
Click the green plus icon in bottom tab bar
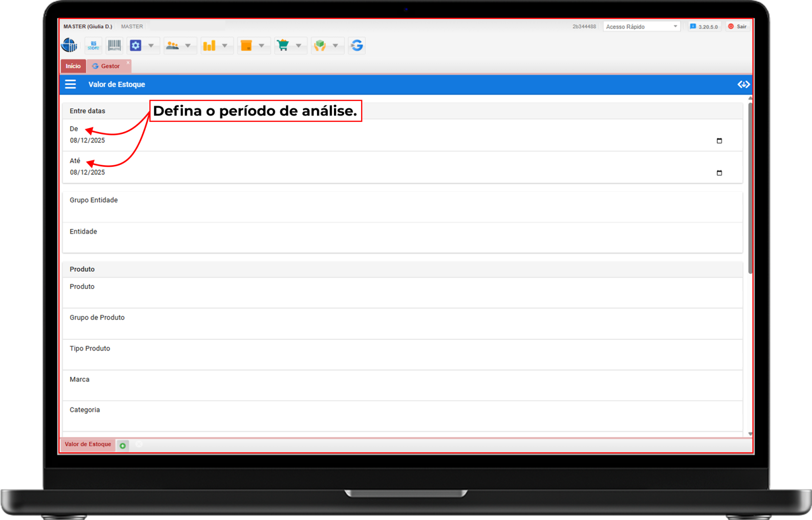(123, 446)
